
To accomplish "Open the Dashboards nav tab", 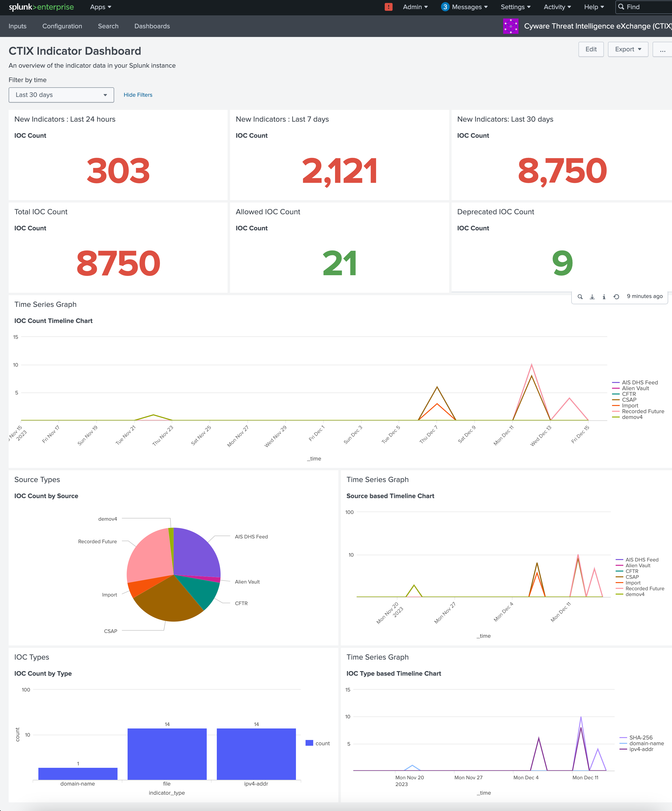I will pyautogui.click(x=152, y=26).
